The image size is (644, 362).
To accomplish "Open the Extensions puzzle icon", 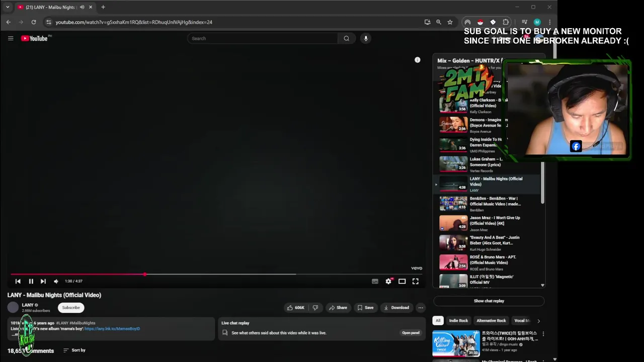I will point(506,22).
